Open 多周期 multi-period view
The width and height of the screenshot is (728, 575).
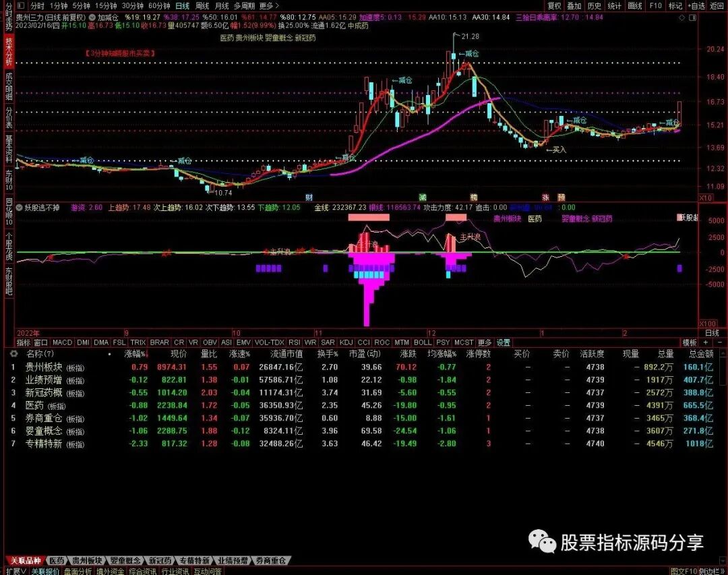click(x=244, y=5)
